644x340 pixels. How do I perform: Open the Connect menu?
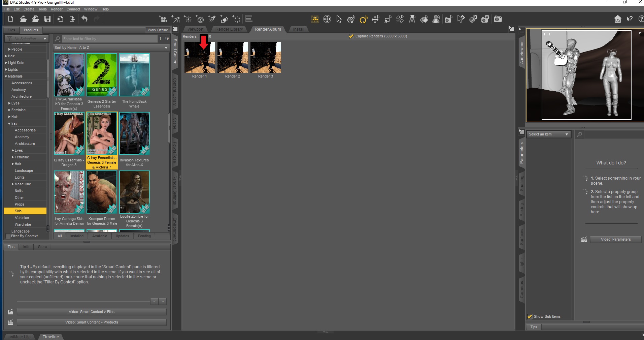coord(73,9)
